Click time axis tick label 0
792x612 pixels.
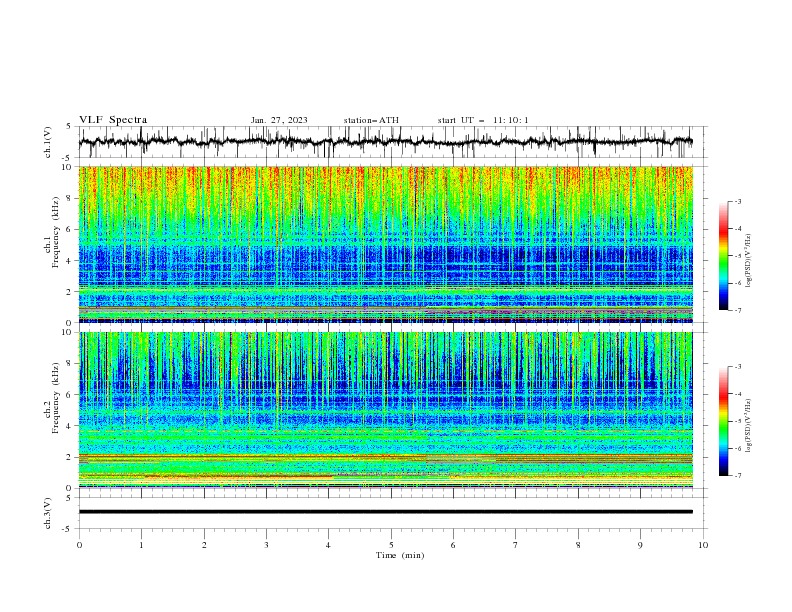(79, 545)
